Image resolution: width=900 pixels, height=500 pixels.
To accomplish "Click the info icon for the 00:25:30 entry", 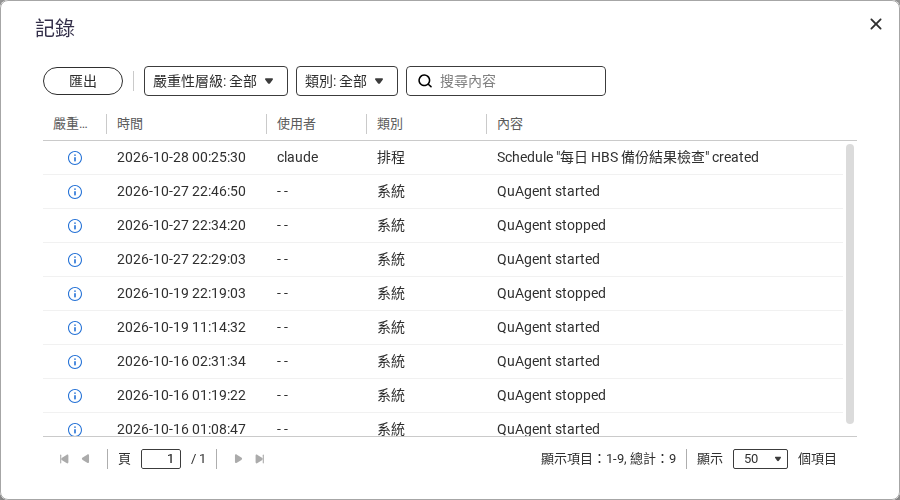I will pos(75,158).
